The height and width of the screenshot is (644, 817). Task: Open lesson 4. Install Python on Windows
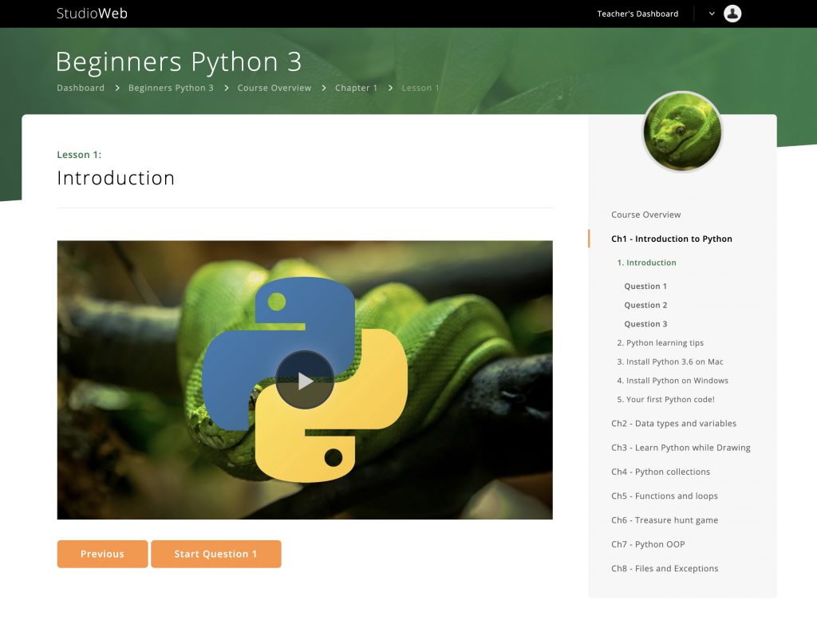(673, 381)
